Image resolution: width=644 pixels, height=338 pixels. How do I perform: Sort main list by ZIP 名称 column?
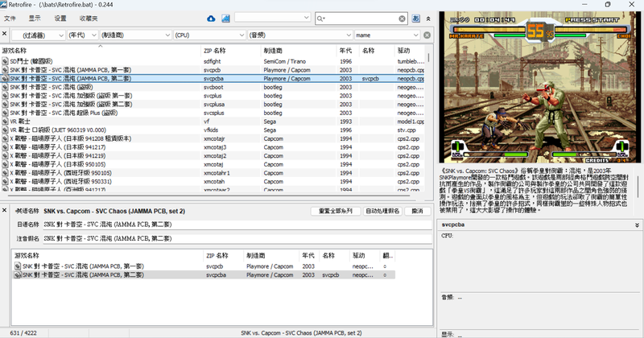[x=231, y=51]
